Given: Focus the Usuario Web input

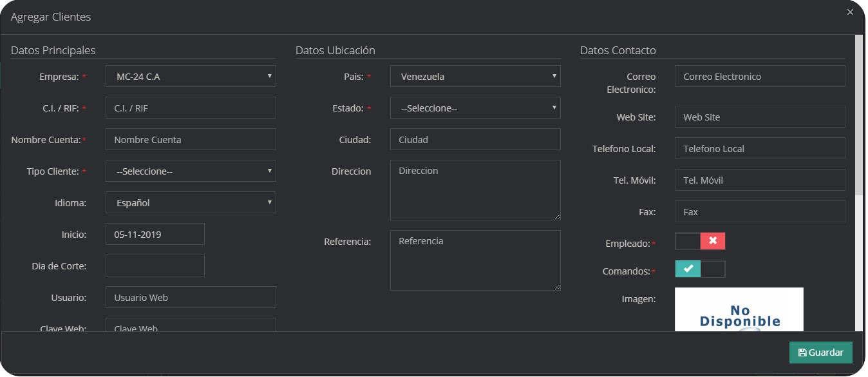Looking at the screenshot, I should tap(191, 298).
